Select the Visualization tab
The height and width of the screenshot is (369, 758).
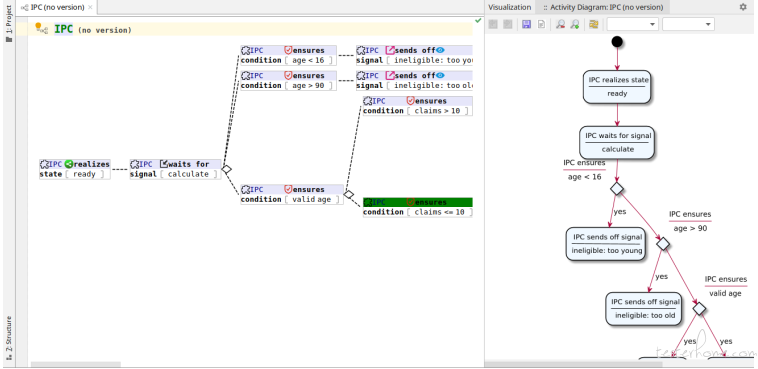tap(510, 7)
